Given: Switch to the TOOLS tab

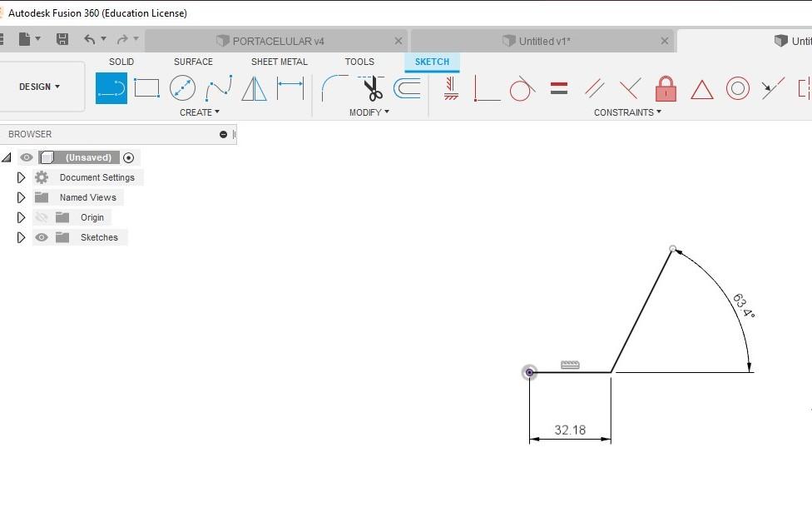Looking at the screenshot, I should (x=359, y=62).
